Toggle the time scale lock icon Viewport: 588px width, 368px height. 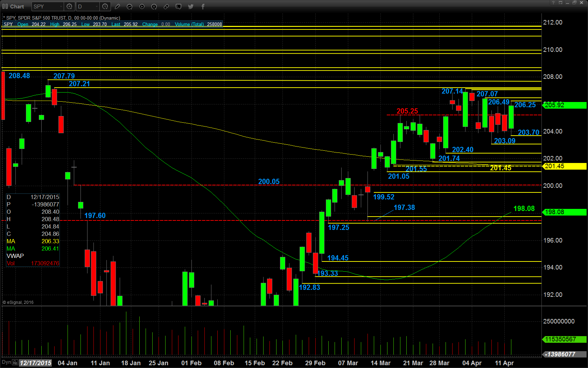(15, 362)
